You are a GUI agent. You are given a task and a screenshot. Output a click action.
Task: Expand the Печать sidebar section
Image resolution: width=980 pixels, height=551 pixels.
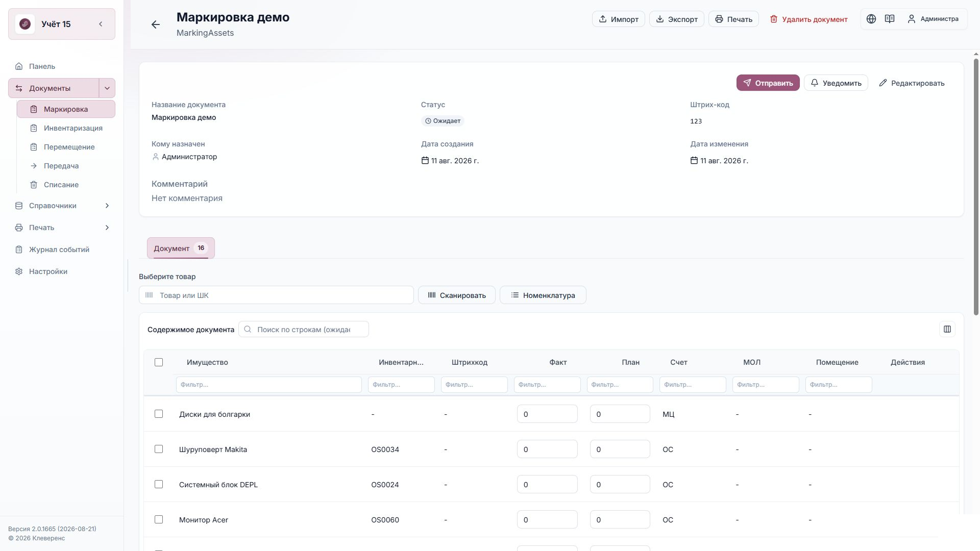pyautogui.click(x=61, y=228)
